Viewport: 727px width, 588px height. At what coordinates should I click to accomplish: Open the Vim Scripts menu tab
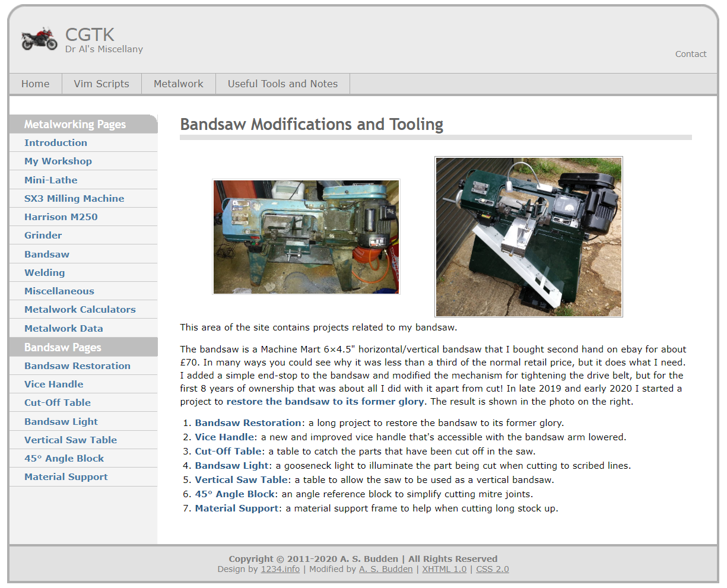[x=101, y=84]
